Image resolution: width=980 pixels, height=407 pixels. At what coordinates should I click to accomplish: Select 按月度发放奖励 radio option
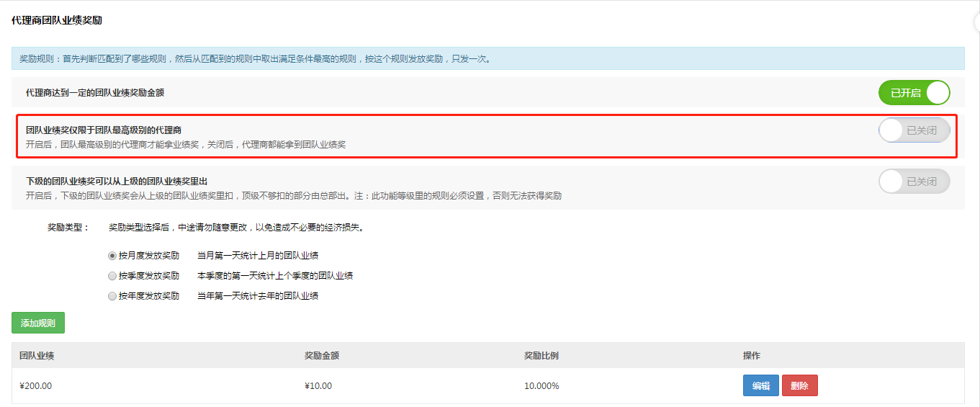click(x=112, y=256)
